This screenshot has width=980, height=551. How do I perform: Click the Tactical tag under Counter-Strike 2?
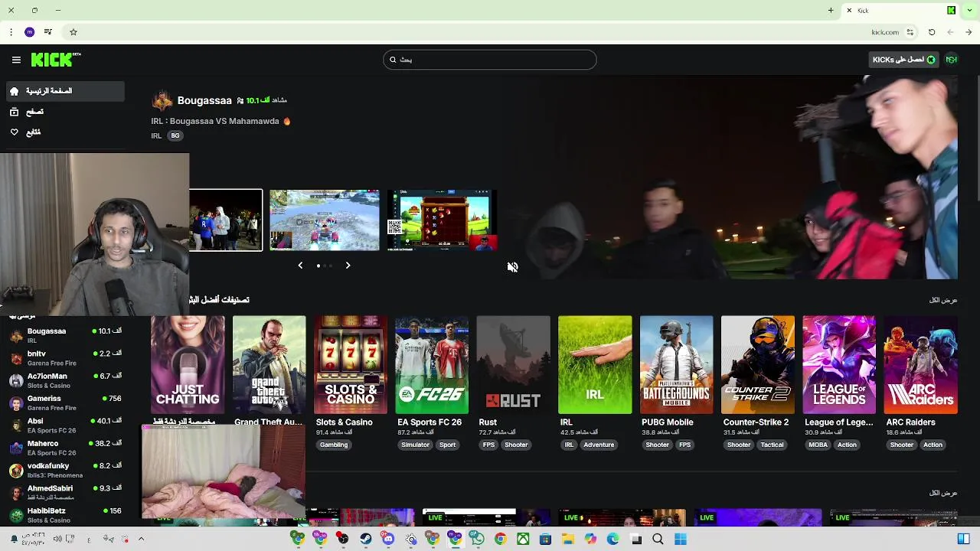(772, 445)
